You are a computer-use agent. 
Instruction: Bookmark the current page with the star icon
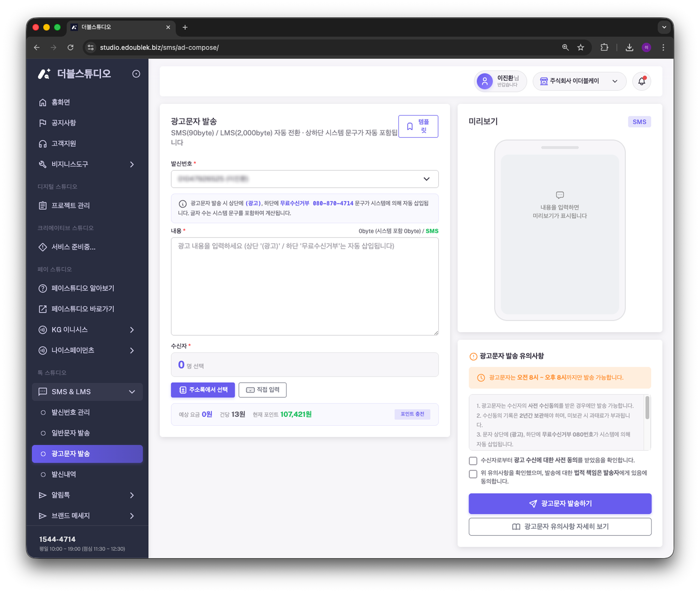tap(580, 47)
